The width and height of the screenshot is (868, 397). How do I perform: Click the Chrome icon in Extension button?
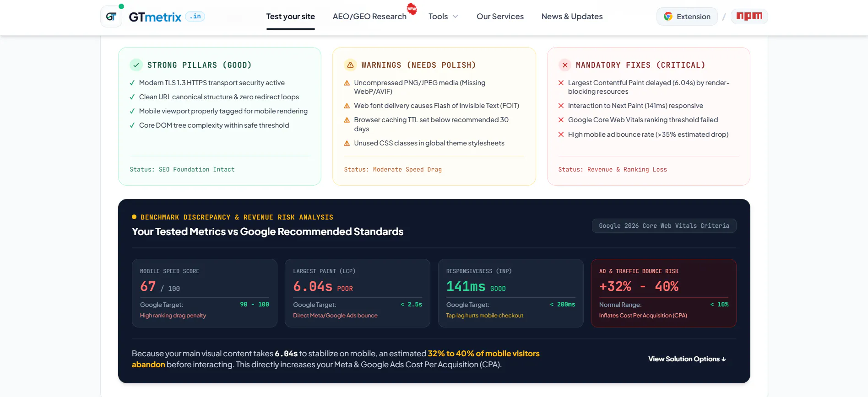[668, 16]
